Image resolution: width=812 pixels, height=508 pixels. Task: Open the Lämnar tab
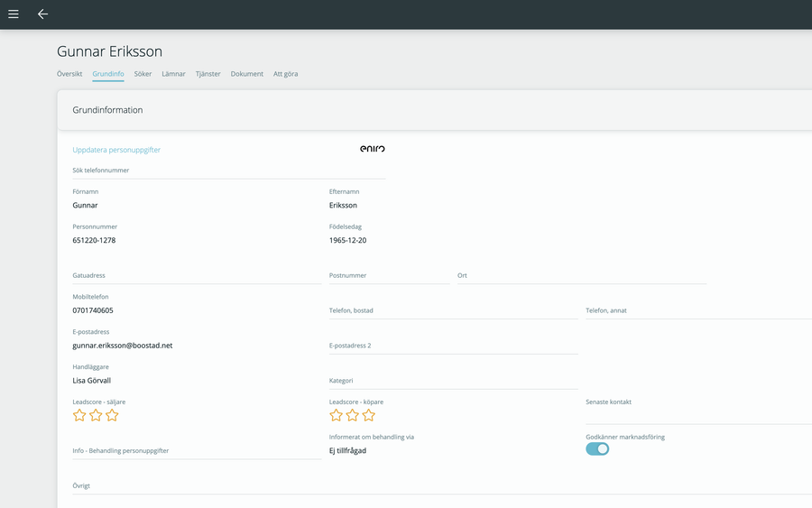[173, 73]
